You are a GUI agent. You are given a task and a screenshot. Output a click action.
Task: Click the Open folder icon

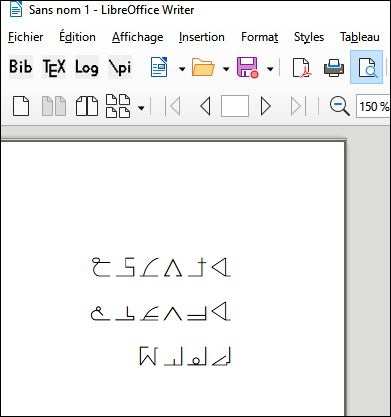(x=203, y=67)
